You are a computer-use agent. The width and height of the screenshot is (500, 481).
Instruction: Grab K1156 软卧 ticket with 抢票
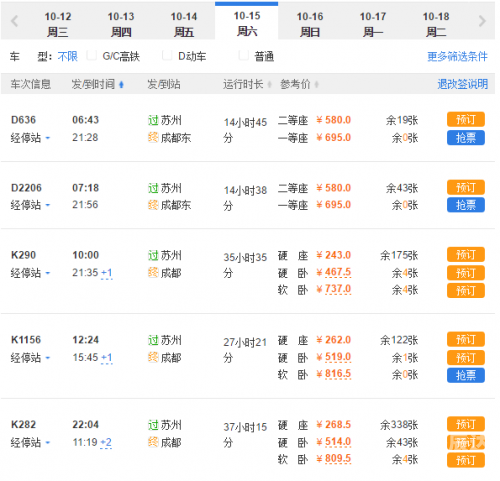pos(466,375)
